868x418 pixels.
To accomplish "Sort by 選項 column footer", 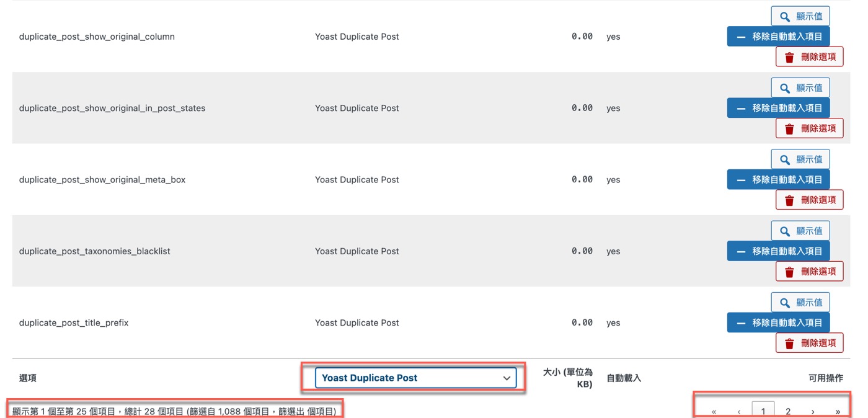I will tap(28, 378).
